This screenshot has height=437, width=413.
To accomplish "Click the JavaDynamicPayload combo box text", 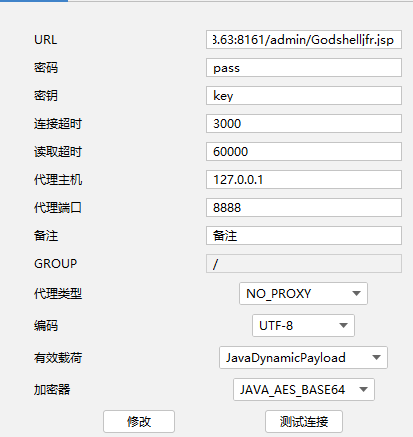I will tap(286, 358).
